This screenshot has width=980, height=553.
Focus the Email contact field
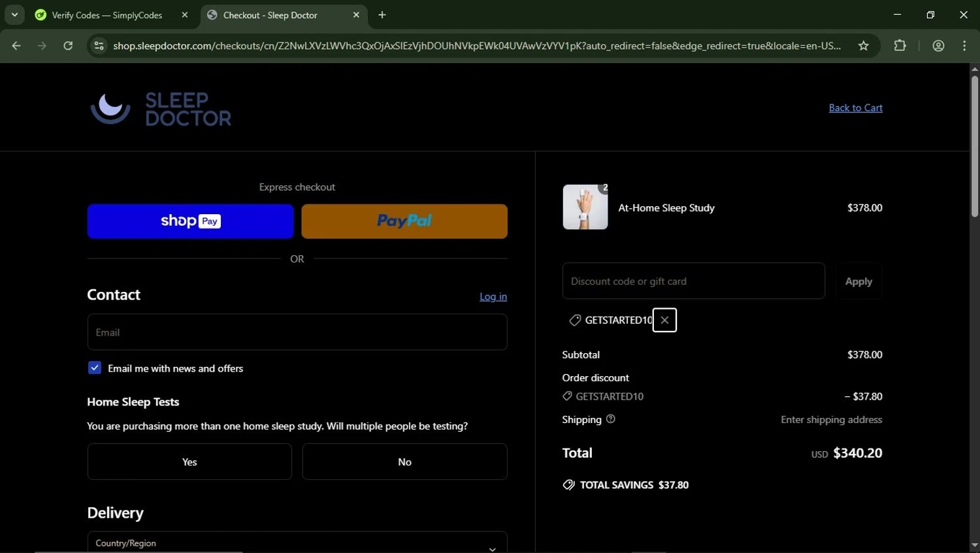click(x=297, y=332)
